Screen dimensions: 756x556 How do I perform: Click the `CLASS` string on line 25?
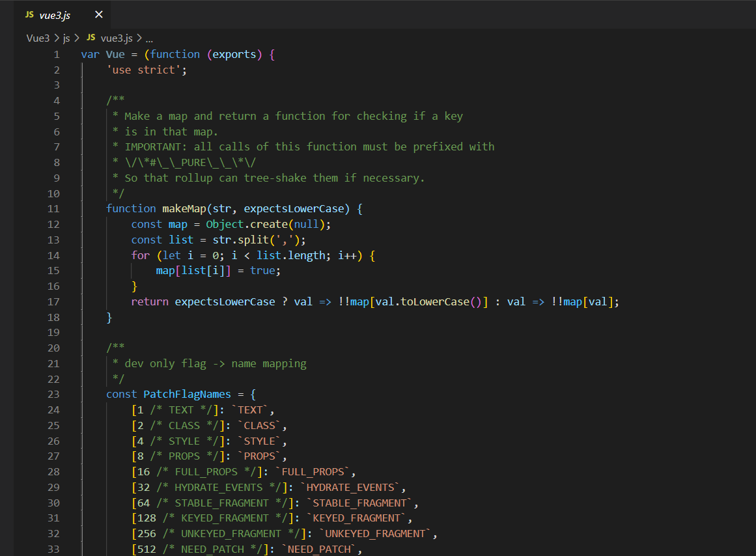click(259, 425)
